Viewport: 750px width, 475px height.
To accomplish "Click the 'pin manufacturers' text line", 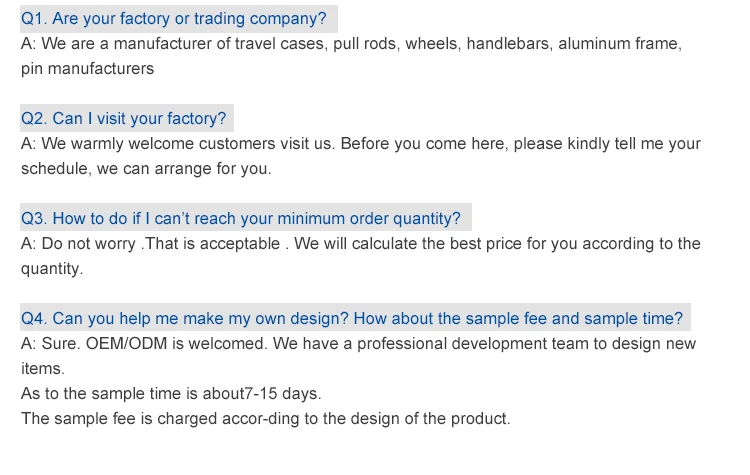I will click(x=88, y=69).
